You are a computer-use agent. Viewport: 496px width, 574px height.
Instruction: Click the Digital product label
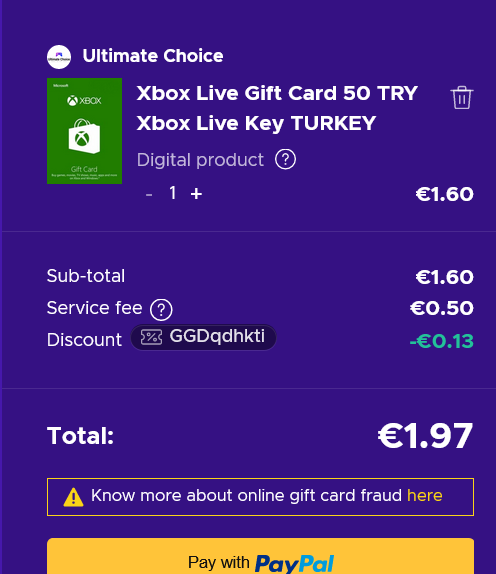200,160
